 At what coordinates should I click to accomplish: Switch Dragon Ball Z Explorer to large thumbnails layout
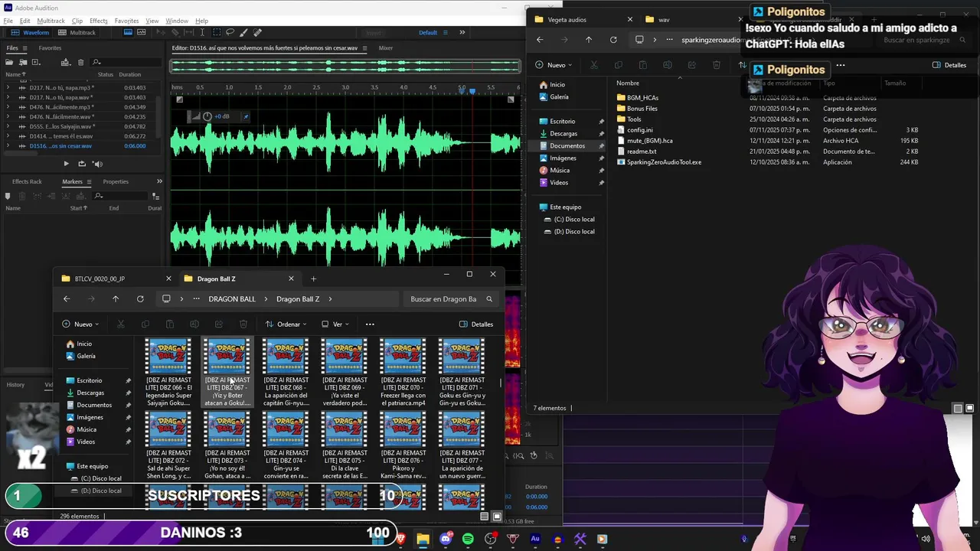point(497,517)
